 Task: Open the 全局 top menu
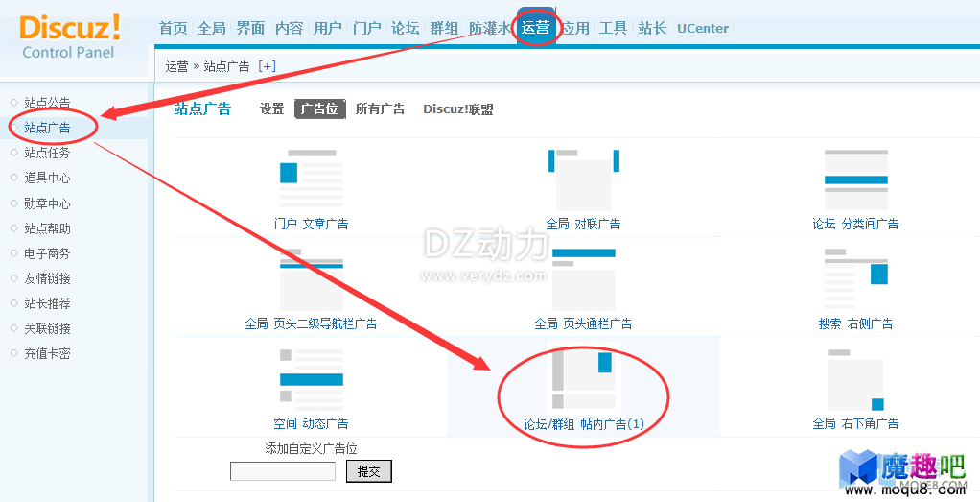point(211,28)
